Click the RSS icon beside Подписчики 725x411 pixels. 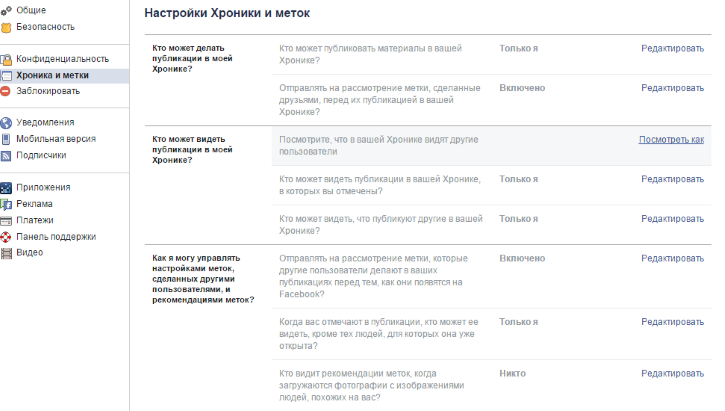pos(7,155)
